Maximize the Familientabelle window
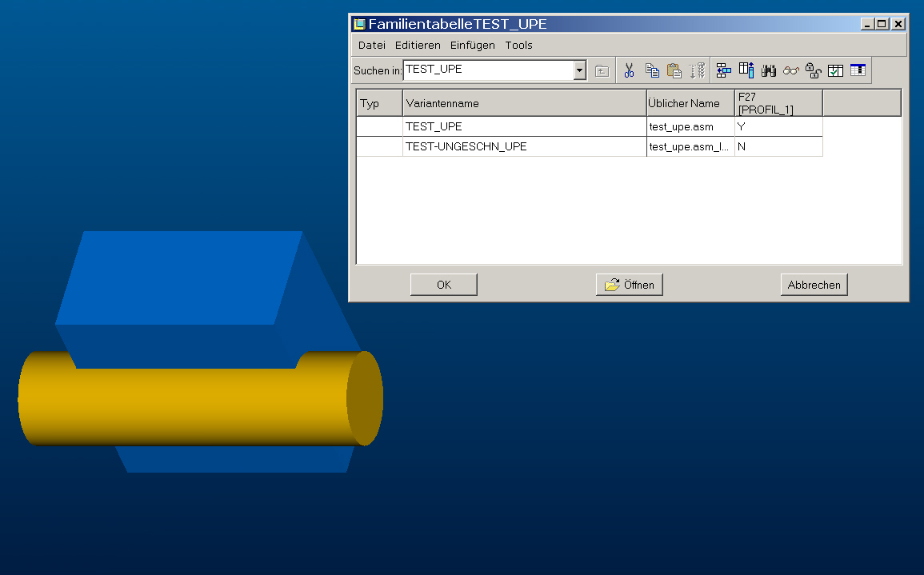 882,24
